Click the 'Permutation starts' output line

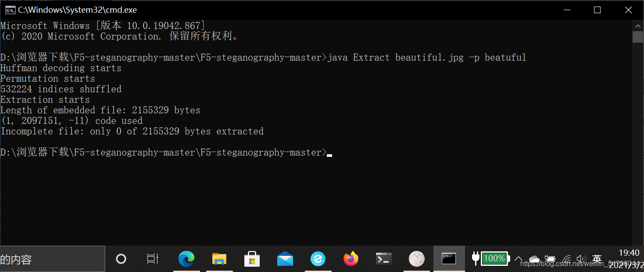click(x=48, y=79)
